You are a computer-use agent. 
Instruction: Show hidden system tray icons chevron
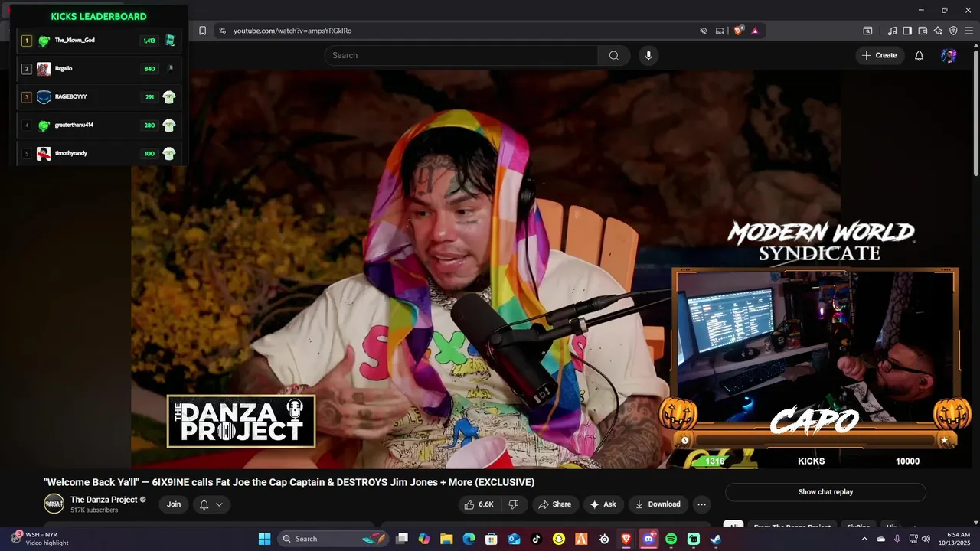coord(864,539)
